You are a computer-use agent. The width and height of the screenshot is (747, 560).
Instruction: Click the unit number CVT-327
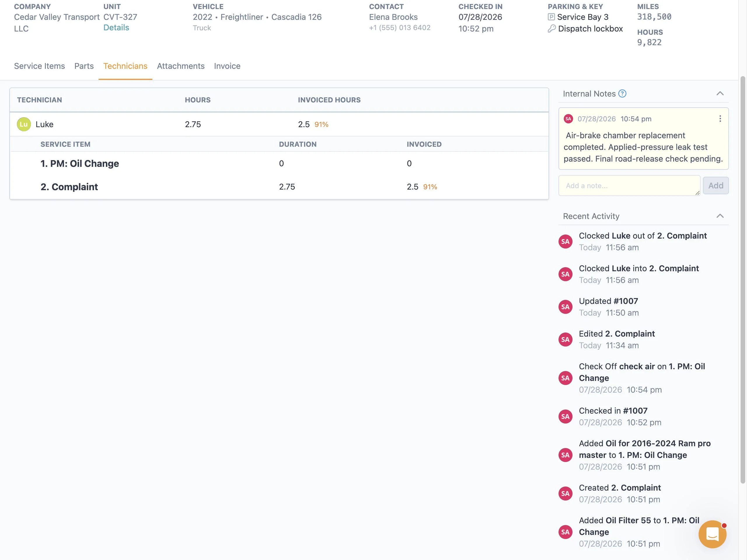(120, 17)
